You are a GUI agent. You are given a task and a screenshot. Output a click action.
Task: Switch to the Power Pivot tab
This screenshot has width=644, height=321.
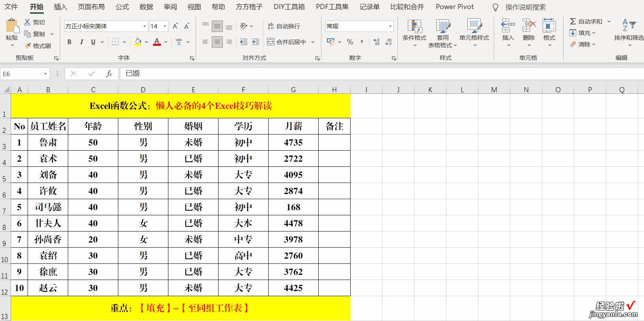click(x=455, y=7)
